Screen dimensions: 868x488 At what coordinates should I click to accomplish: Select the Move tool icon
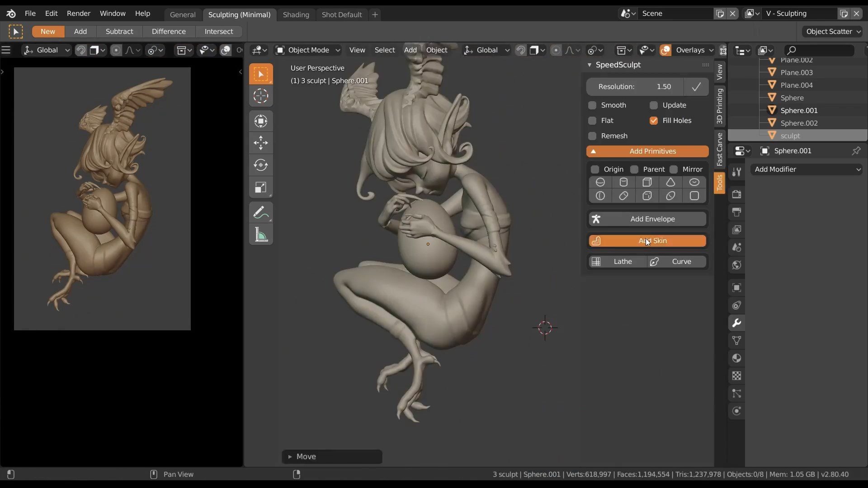pyautogui.click(x=261, y=143)
